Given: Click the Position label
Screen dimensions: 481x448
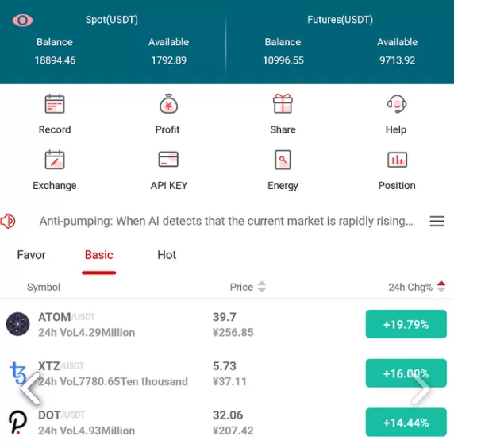Looking at the screenshot, I should (397, 185).
